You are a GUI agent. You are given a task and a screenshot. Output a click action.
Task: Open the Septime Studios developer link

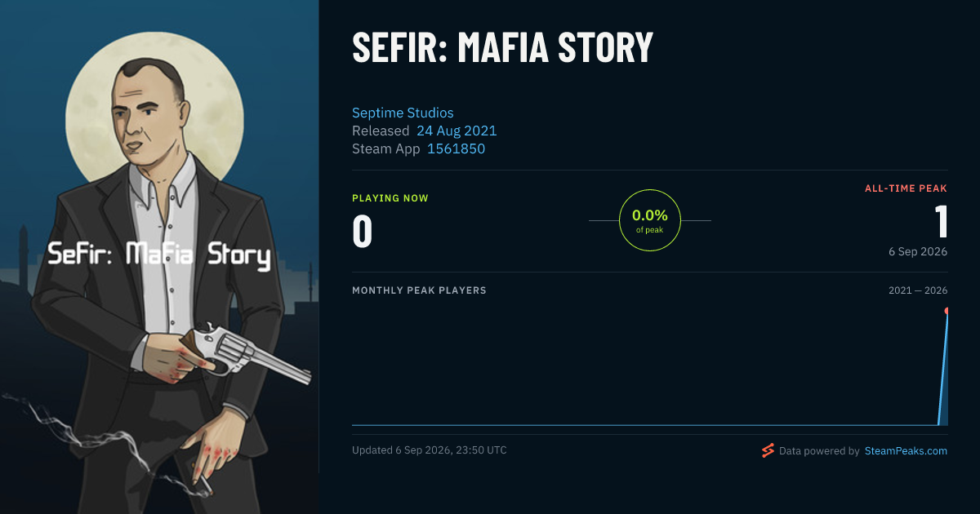403,113
